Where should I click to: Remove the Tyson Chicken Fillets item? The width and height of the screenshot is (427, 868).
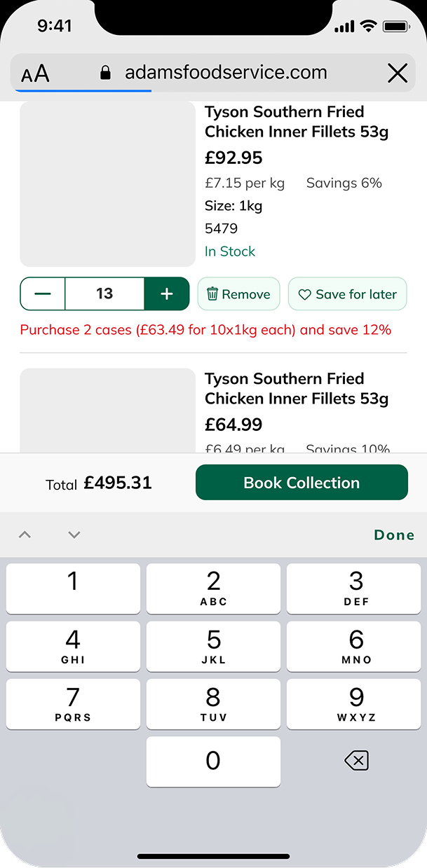[x=238, y=294]
